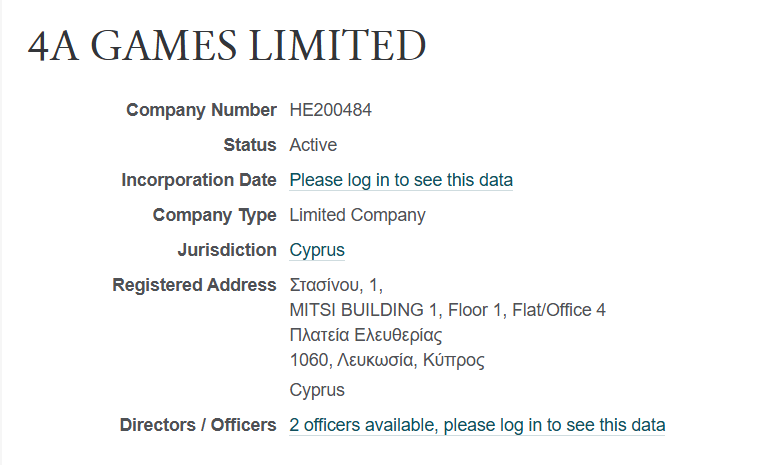The height and width of the screenshot is (465, 784).
Task: Click the Στασίνου, 1 address line
Action: point(336,285)
